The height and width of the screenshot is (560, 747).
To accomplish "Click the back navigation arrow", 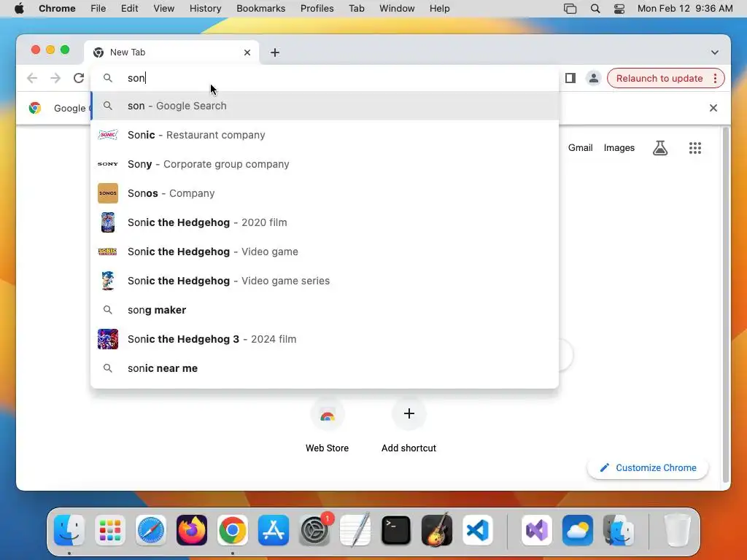I will tap(32, 78).
